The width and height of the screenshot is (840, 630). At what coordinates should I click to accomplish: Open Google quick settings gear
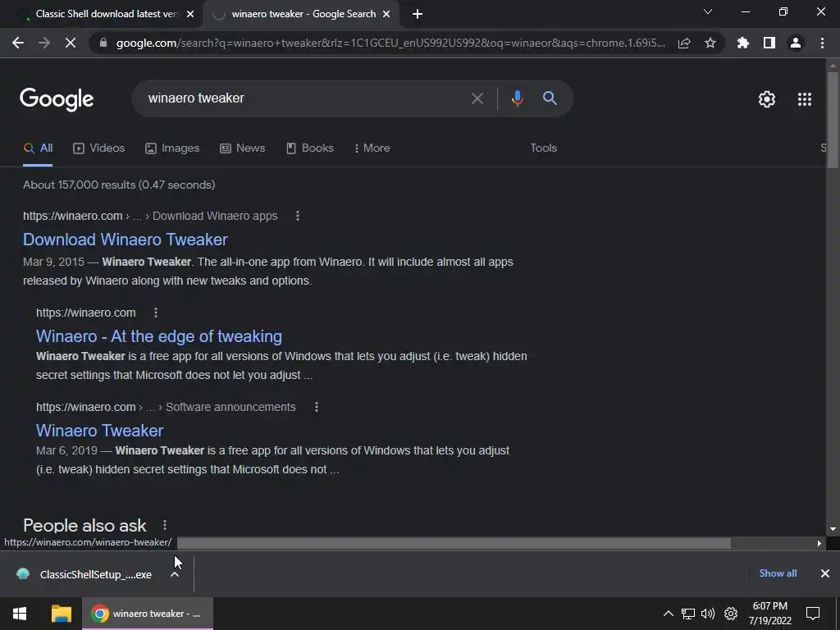(x=767, y=99)
